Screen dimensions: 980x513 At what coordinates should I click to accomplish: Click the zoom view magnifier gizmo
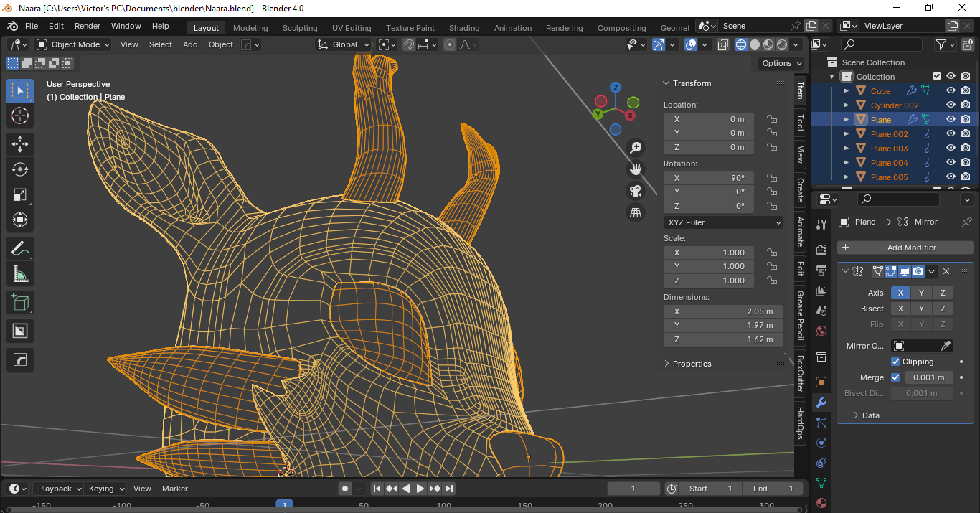click(x=635, y=148)
